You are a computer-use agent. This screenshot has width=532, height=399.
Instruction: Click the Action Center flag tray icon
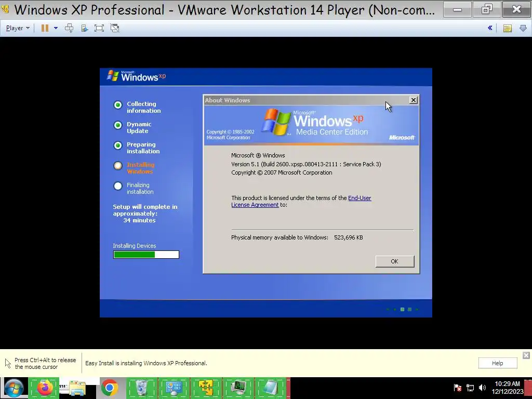click(457, 388)
